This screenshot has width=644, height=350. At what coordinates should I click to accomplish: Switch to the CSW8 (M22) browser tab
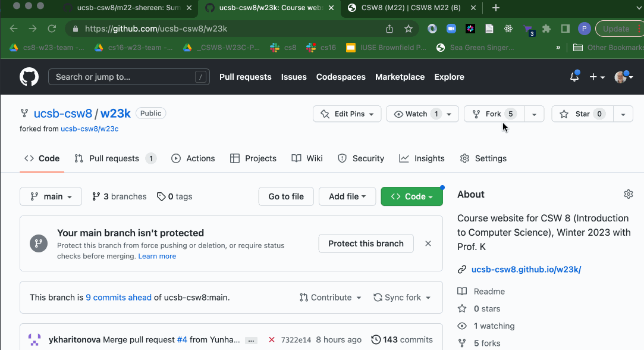coord(411,8)
